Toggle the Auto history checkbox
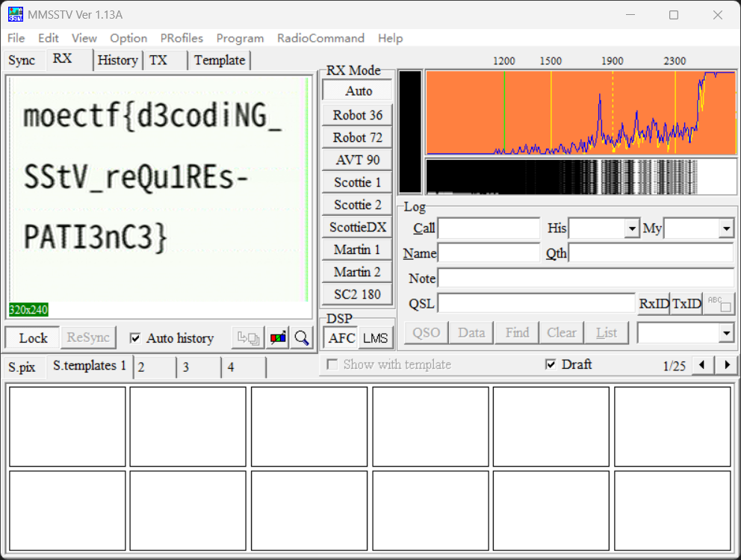 click(x=135, y=338)
